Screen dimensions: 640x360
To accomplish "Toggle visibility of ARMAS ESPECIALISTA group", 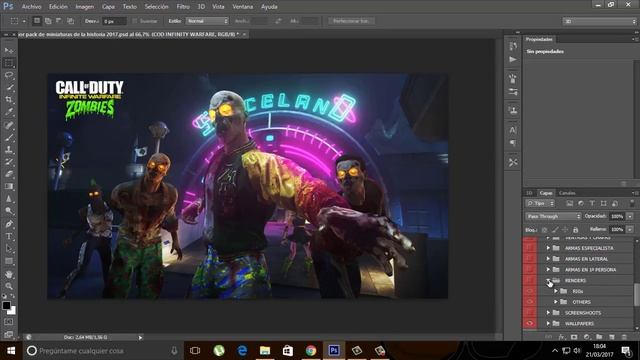I will tap(530, 248).
